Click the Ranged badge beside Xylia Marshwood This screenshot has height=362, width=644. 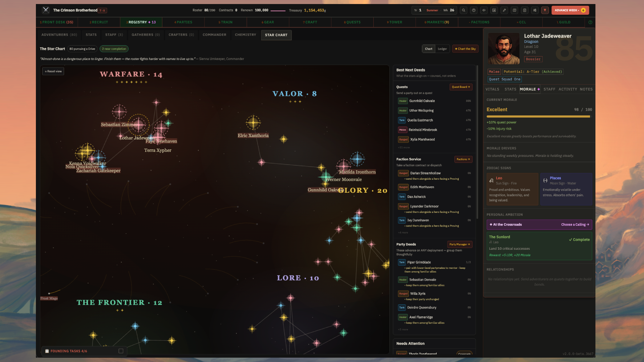click(x=403, y=139)
